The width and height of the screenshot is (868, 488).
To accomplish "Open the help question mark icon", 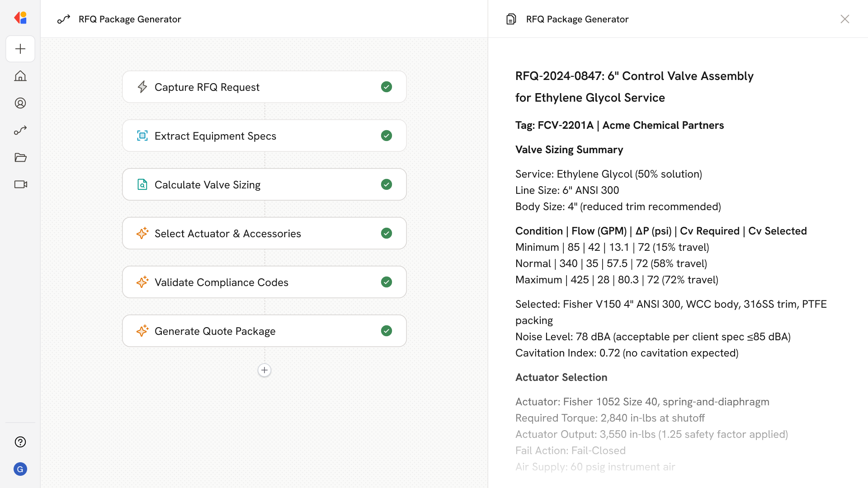I will pos(20,442).
